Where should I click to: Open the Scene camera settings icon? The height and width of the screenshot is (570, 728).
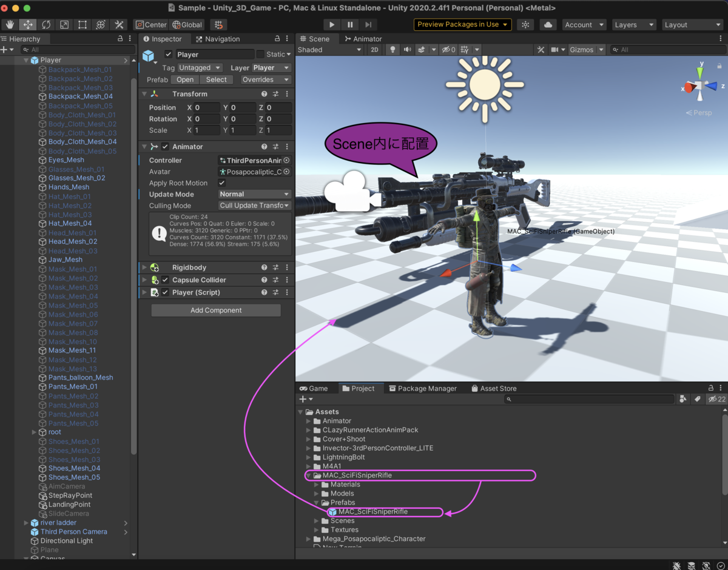coord(554,50)
